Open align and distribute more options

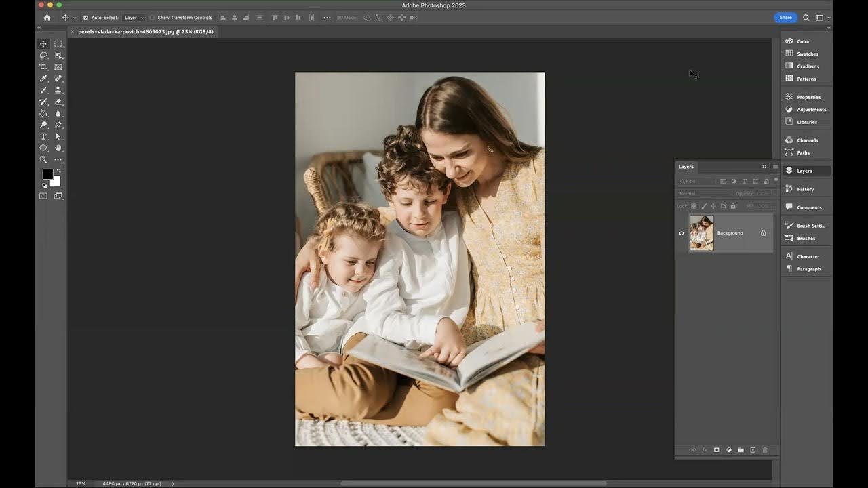tap(327, 18)
